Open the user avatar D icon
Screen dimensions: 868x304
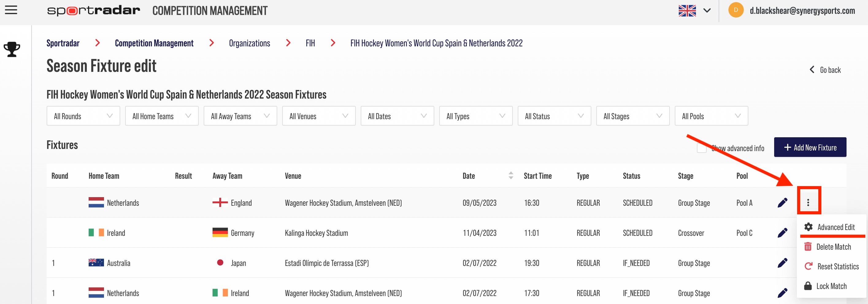(x=735, y=10)
